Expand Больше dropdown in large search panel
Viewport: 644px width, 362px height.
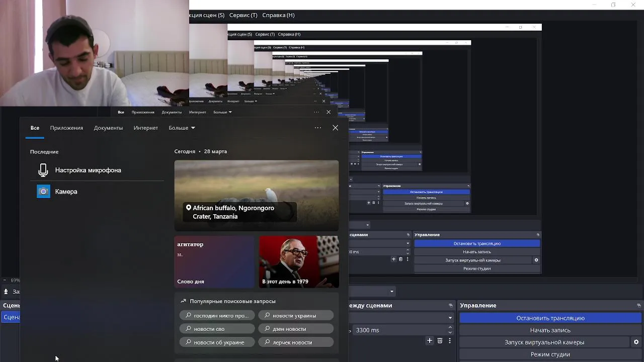point(182,128)
